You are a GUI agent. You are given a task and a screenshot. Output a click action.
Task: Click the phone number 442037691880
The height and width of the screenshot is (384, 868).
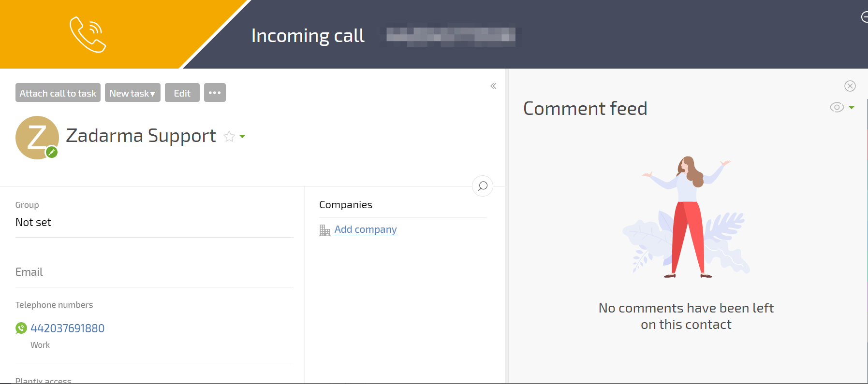[x=68, y=328]
